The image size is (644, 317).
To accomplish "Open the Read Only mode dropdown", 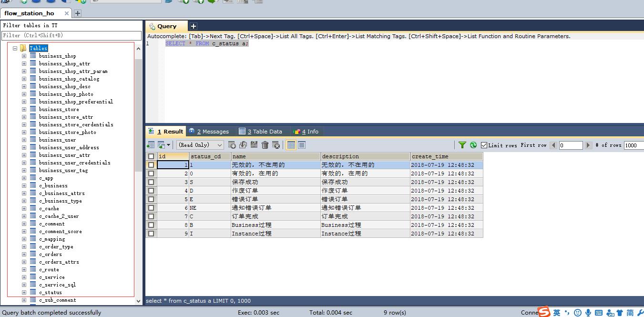I will point(200,145).
